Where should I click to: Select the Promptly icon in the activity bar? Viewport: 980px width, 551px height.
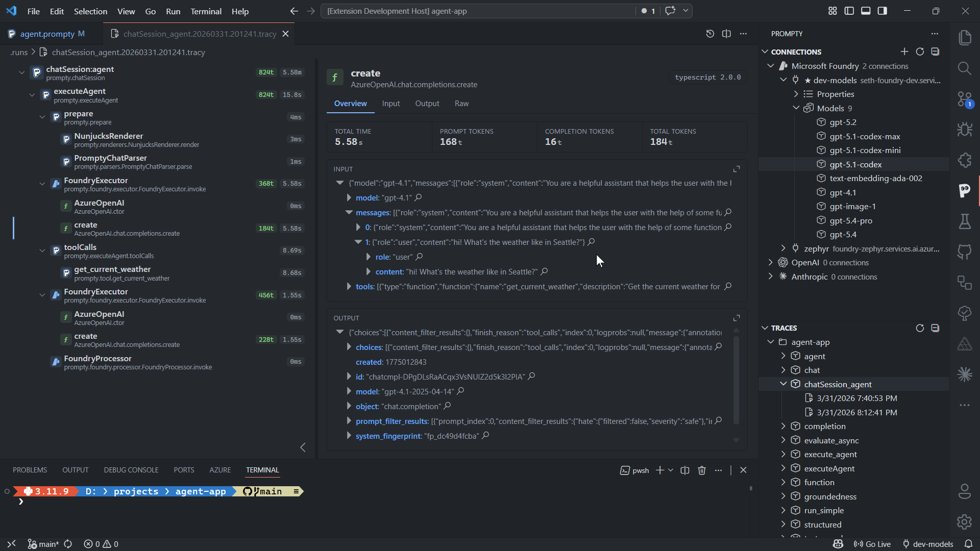[965, 191]
